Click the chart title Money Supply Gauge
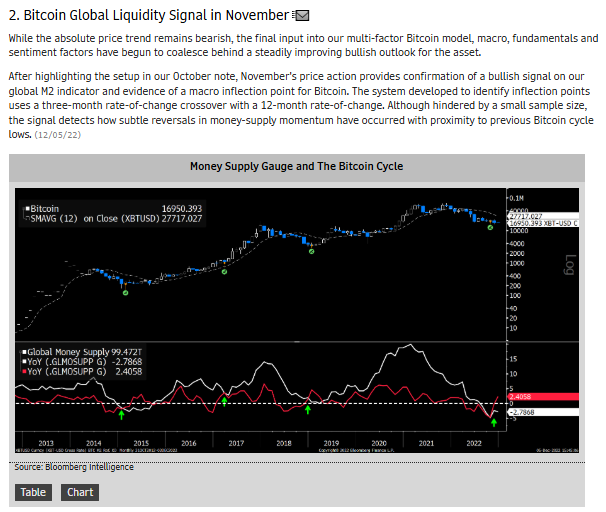This screenshot has height=512, width=606. pos(296,166)
